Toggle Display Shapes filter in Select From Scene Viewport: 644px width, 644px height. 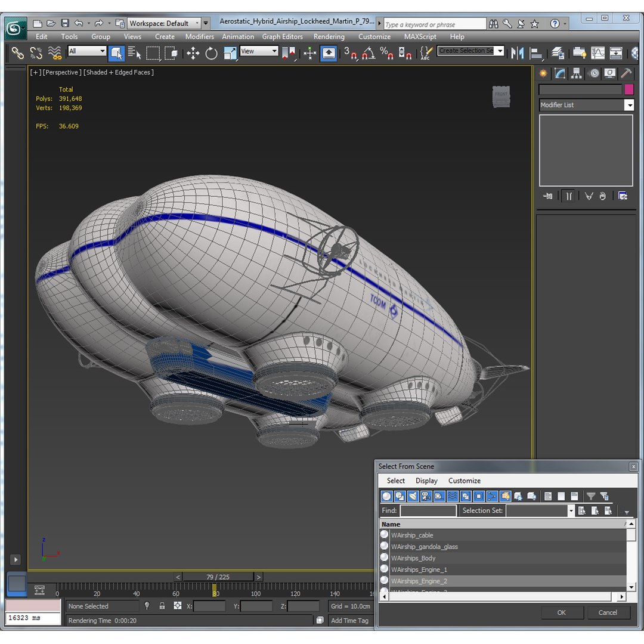pos(400,496)
